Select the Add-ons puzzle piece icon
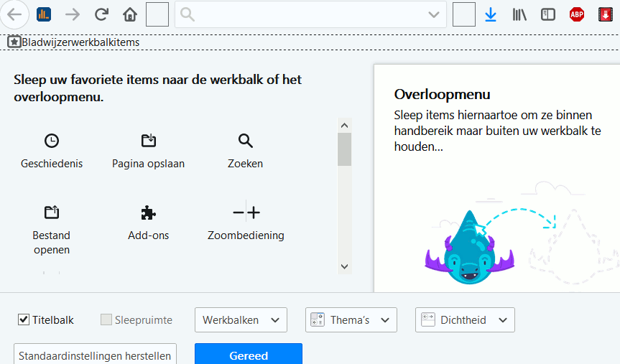 click(x=149, y=213)
